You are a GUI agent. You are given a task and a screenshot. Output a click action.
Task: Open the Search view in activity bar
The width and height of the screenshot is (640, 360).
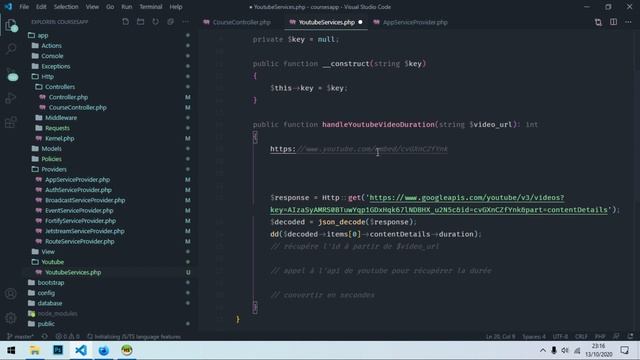(11, 49)
